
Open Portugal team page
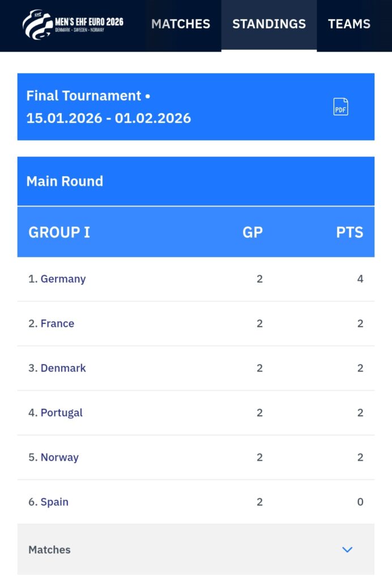61,413
